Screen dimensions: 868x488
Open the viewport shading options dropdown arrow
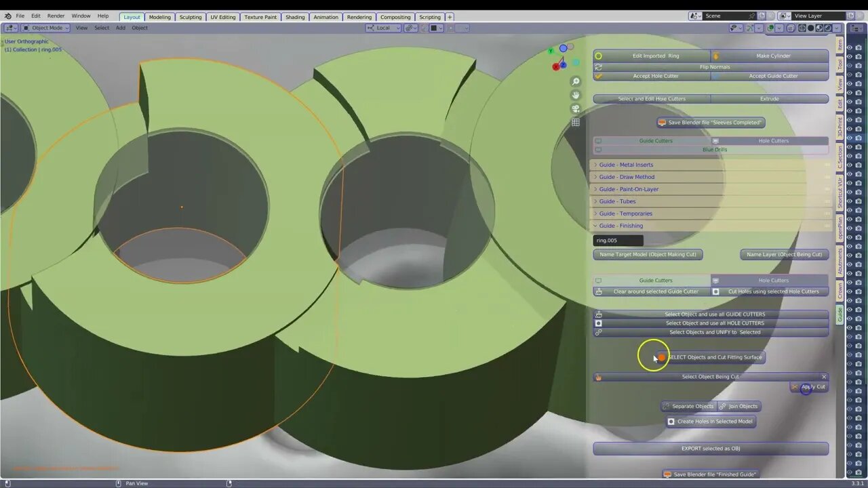837,28
